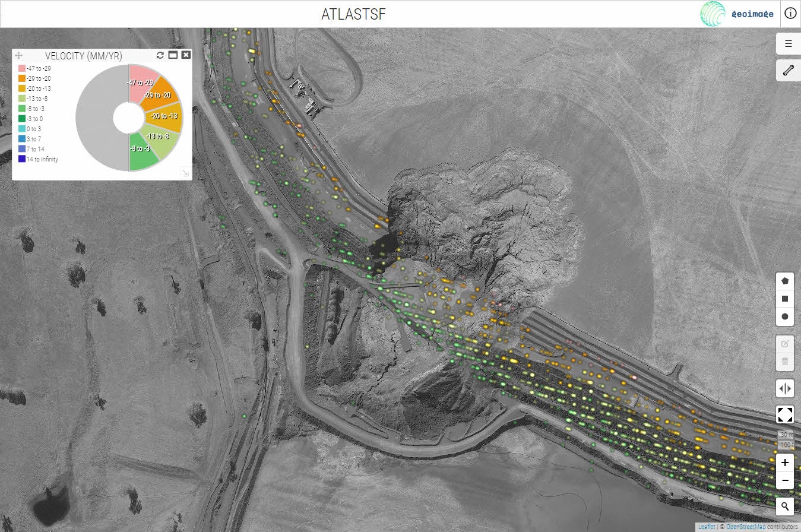Open the hamburger layers menu
The width and height of the screenshot is (801, 532).
(789, 43)
